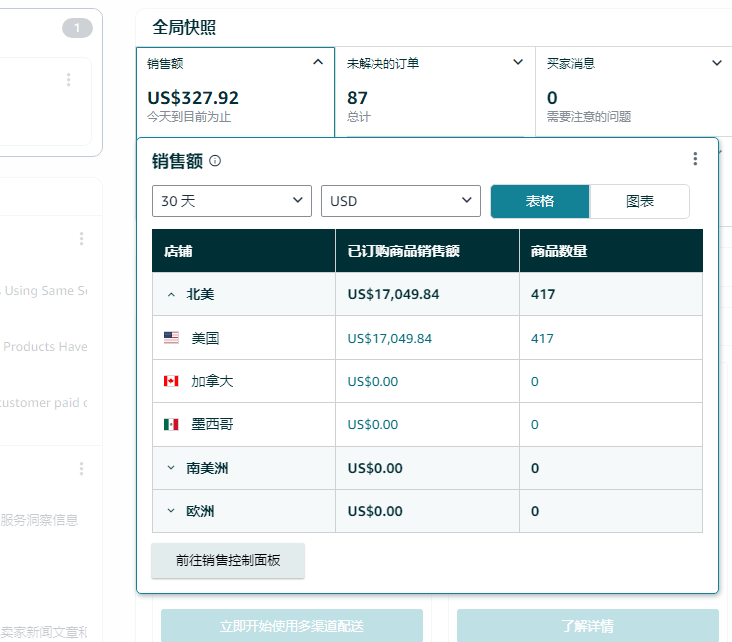
Task: Open the US sales amount US$17,049.84 link
Action: (389, 338)
